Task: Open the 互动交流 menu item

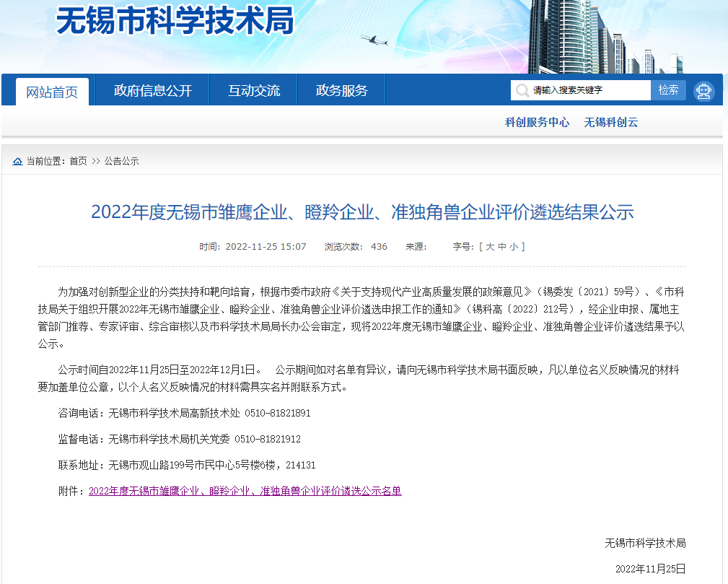Action: pyautogui.click(x=254, y=91)
